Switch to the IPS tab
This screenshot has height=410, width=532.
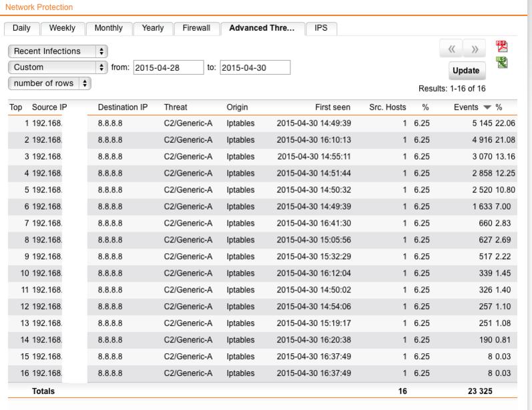point(321,28)
